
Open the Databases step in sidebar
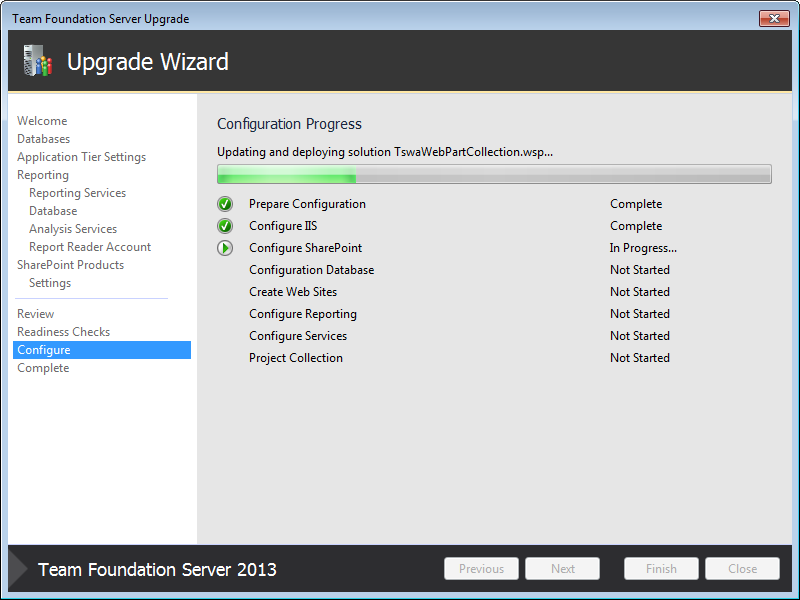coord(44,139)
